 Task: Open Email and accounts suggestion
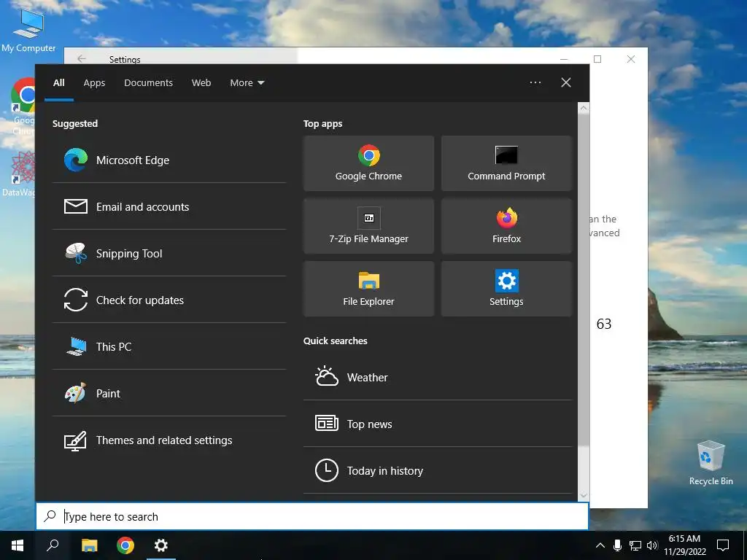pos(169,206)
